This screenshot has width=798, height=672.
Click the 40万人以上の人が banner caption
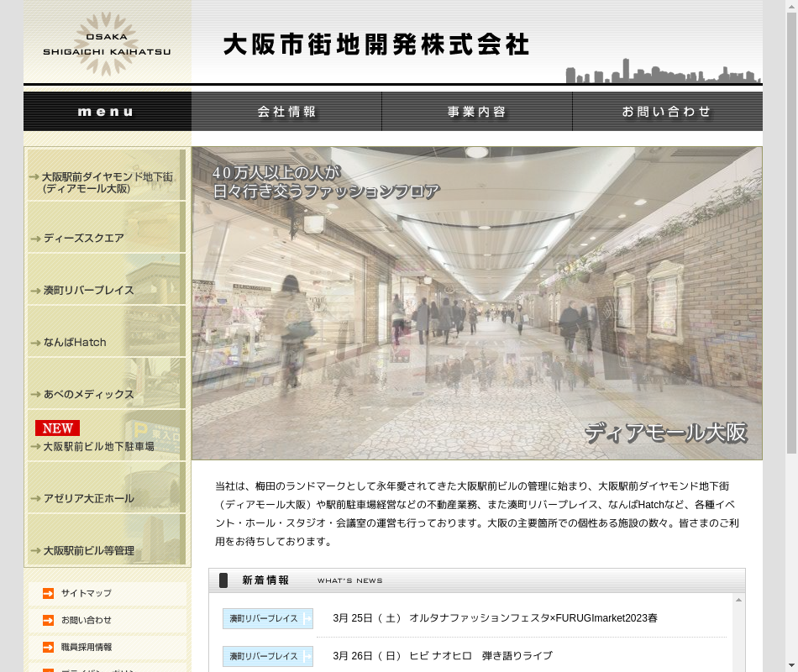pyautogui.click(x=326, y=182)
